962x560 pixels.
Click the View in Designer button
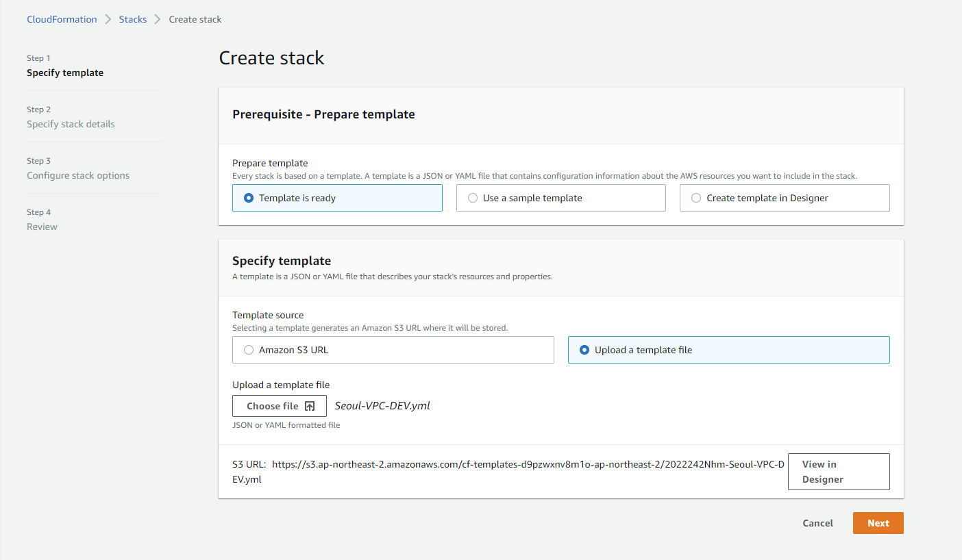pos(839,472)
